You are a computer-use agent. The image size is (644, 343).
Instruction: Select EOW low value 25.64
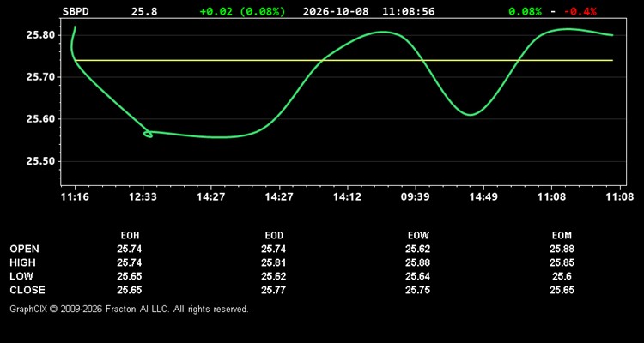tap(417, 276)
